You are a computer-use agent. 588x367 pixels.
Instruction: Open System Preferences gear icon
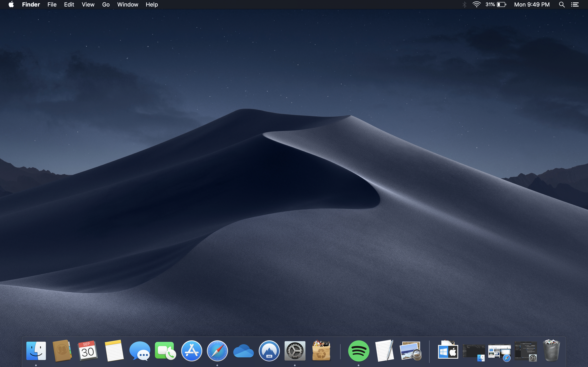[295, 351]
